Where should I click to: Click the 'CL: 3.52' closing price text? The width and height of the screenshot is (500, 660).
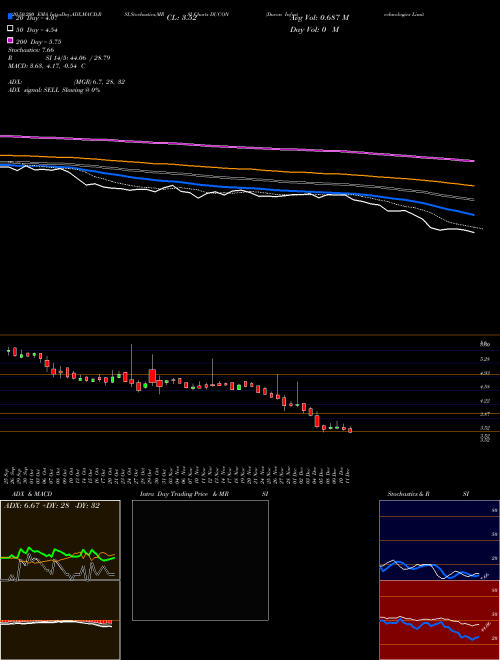[x=182, y=18]
